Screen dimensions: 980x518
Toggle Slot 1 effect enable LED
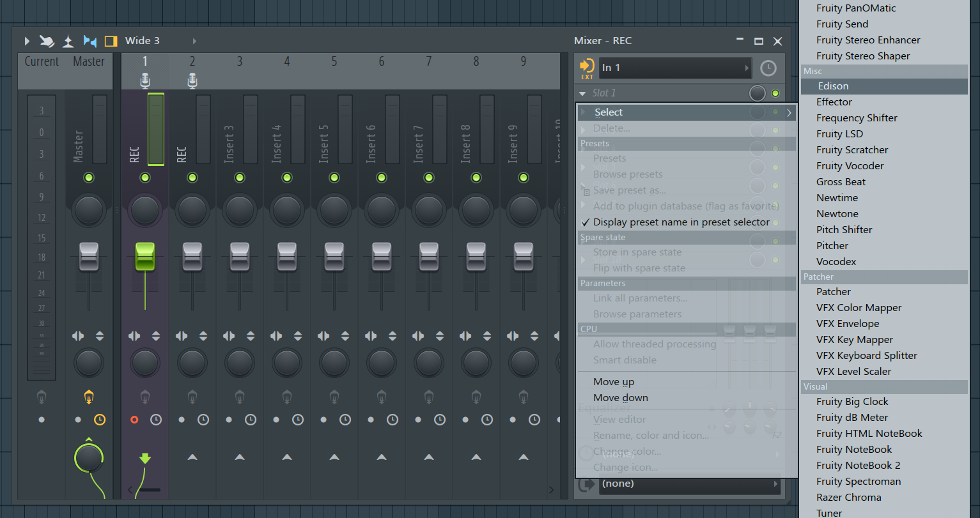(x=775, y=93)
